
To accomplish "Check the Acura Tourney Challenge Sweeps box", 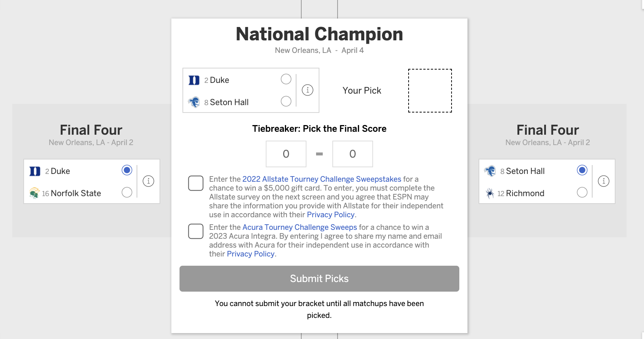I will pyautogui.click(x=196, y=231).
